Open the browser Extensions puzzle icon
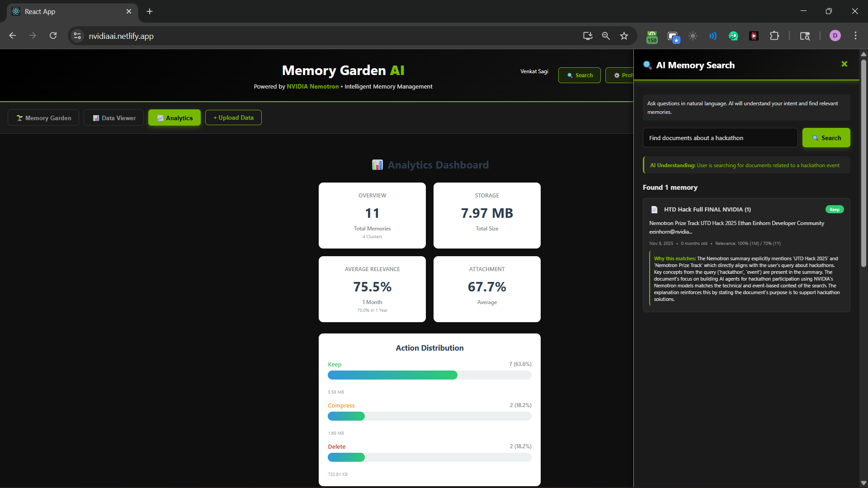The height and width of the screenshot is (488, 868). coord(774,36)
